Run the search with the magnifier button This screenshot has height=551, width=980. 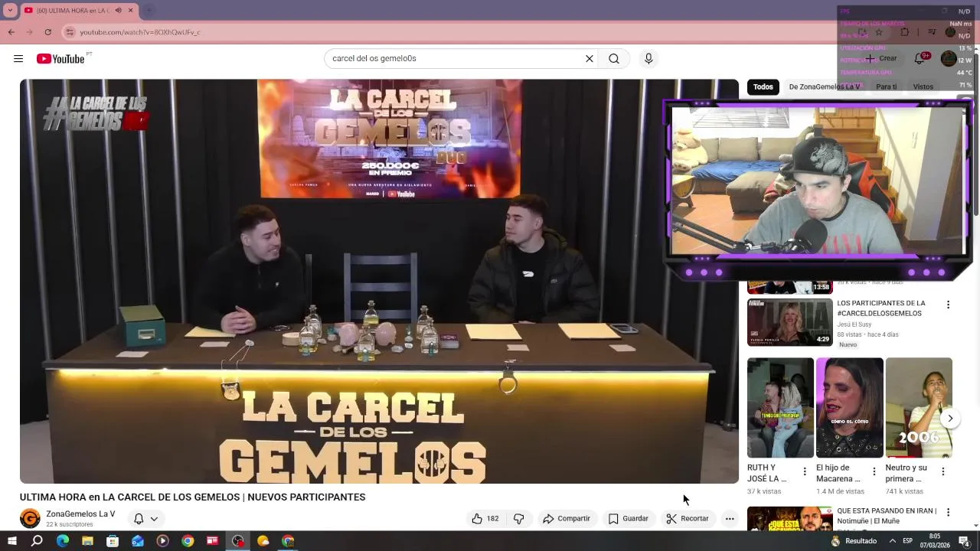pos(614,59)
